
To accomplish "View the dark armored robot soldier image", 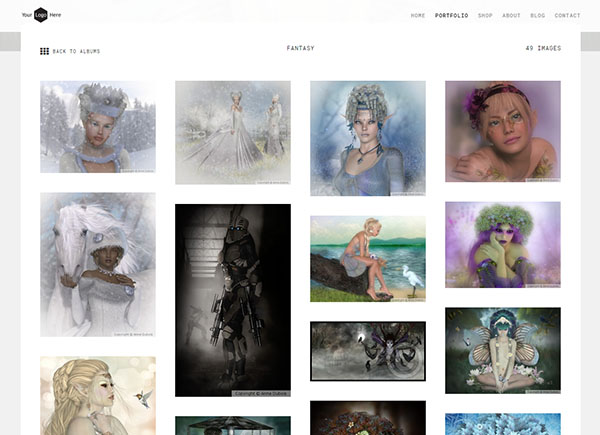I will [233, 300].
